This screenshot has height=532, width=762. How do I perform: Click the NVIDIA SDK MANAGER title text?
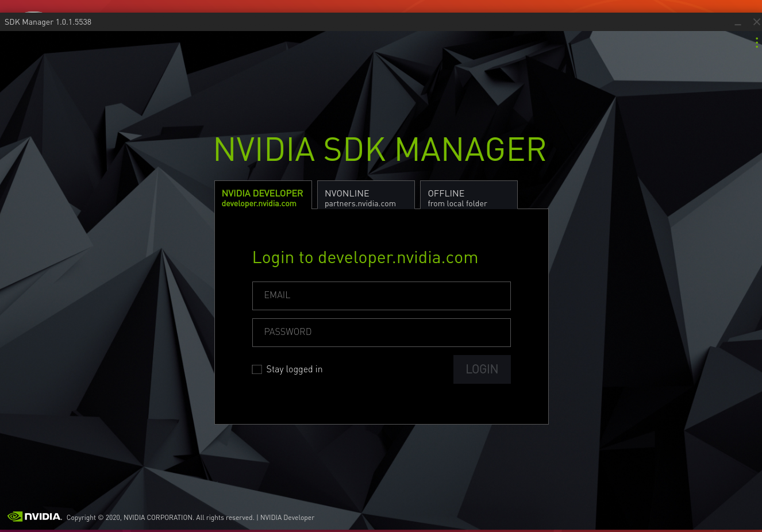pos(380,149)
